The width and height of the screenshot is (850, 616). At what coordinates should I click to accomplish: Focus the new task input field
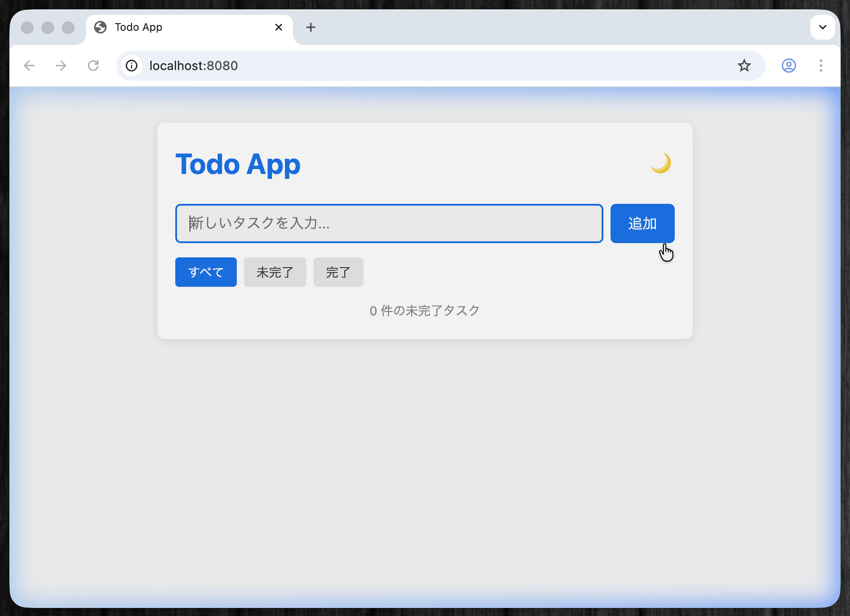click(x=389, y=223)
